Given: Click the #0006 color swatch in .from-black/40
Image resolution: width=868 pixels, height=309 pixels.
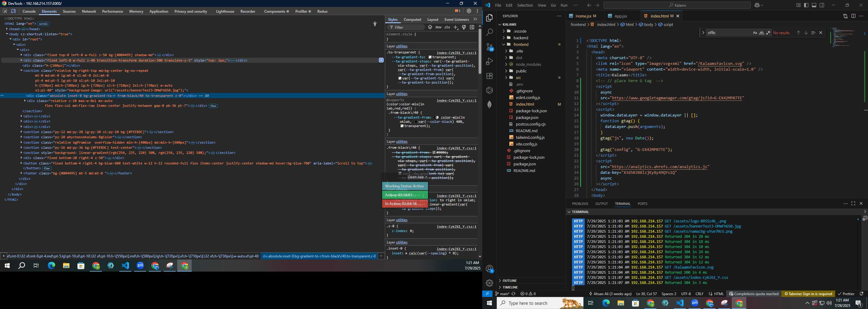Looking at the screenshot, I should [x=434, y=152].
